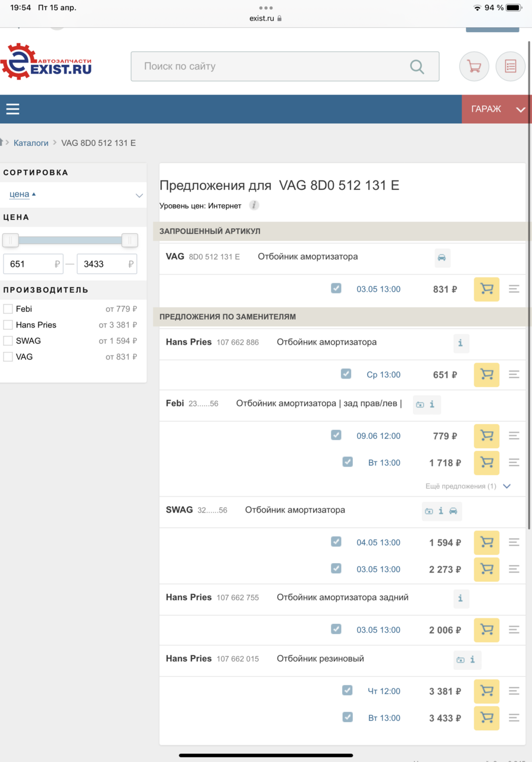Focus the 'Поиск по сайту' search field
The height and width of the screenshot is (762, 532).
pos(285,66)
